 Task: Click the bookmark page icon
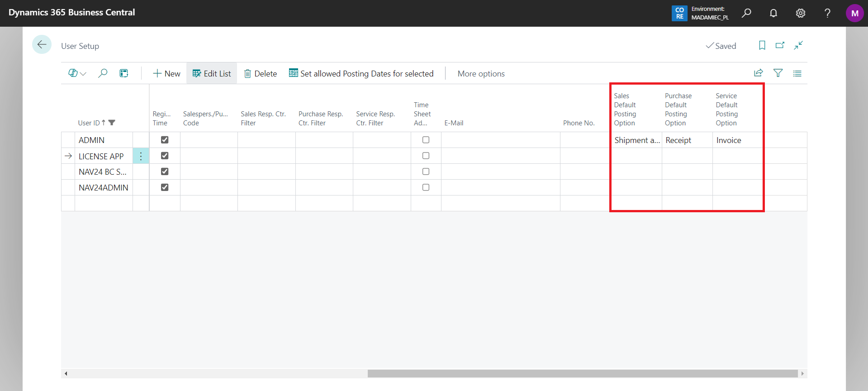pos(762,45)
